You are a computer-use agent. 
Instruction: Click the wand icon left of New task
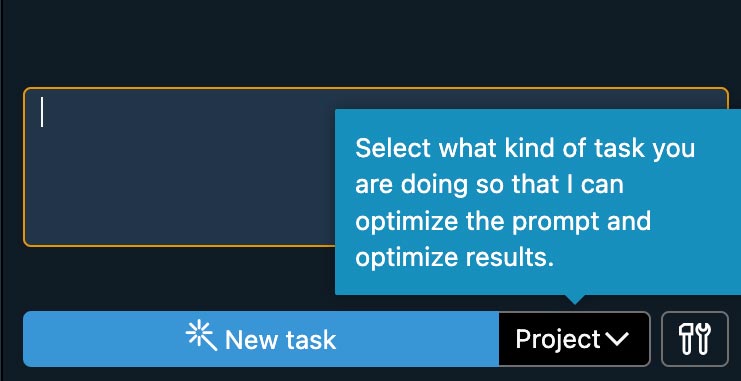coord(201,335)
